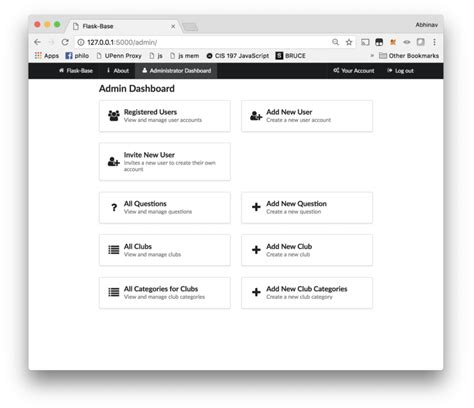This screenshot has height=408, width=474.
Task: Open the Invite New User card
Action: (x=165, y=162)
